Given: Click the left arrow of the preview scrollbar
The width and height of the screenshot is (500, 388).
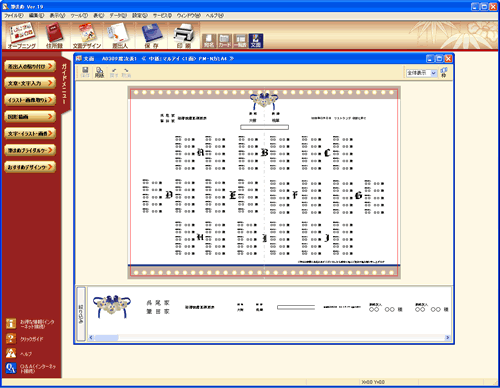Looking at the screenshot, I should coord(91,338).
